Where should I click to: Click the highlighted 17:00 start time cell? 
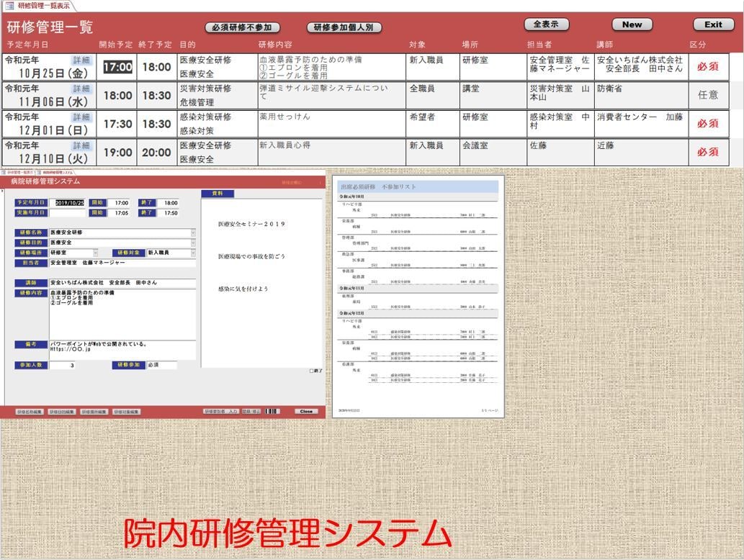(117, 67)
